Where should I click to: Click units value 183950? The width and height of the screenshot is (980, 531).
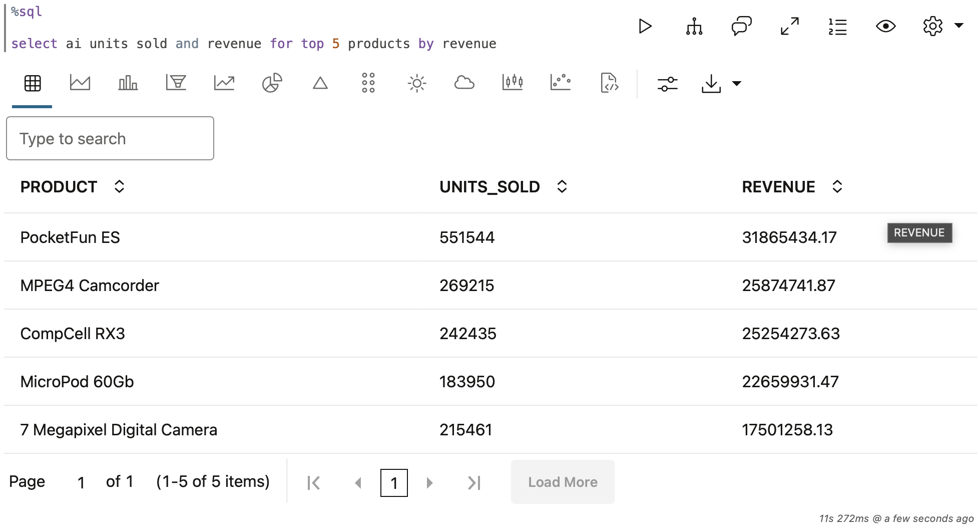coord(467,382)
